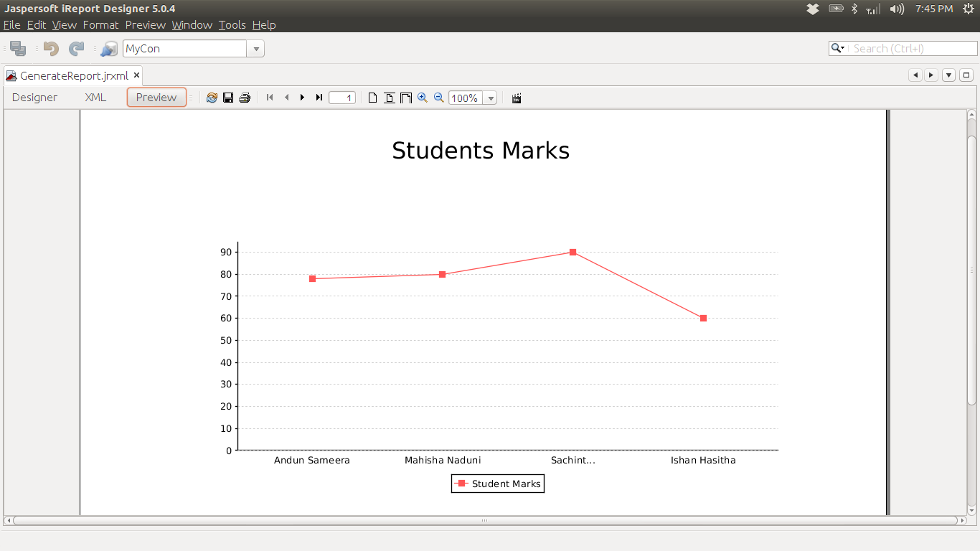Go to the last page of the report

(319, 98)
